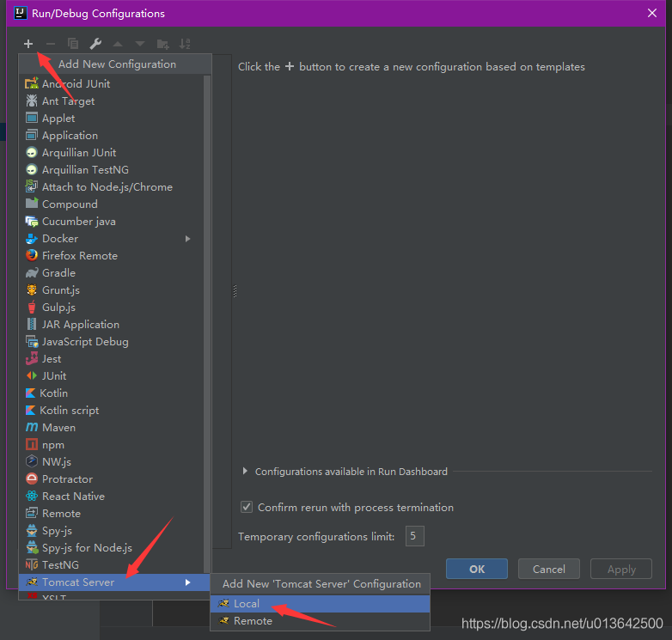Click the React Native atom icon

(32, 496)
